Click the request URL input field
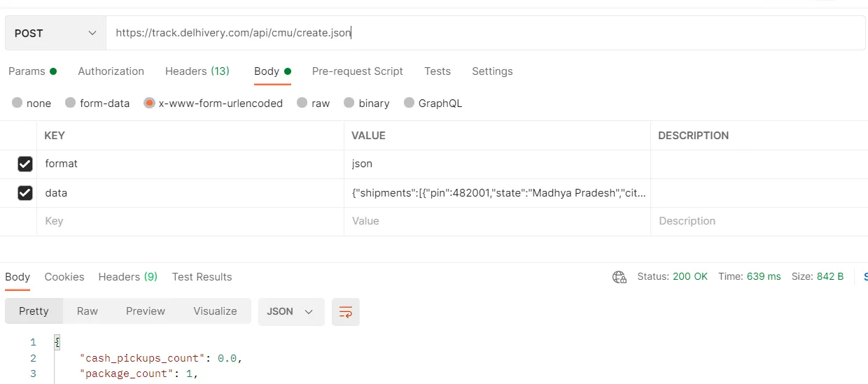This screenshot has width=868, height=384. click(x=483, y=33)
